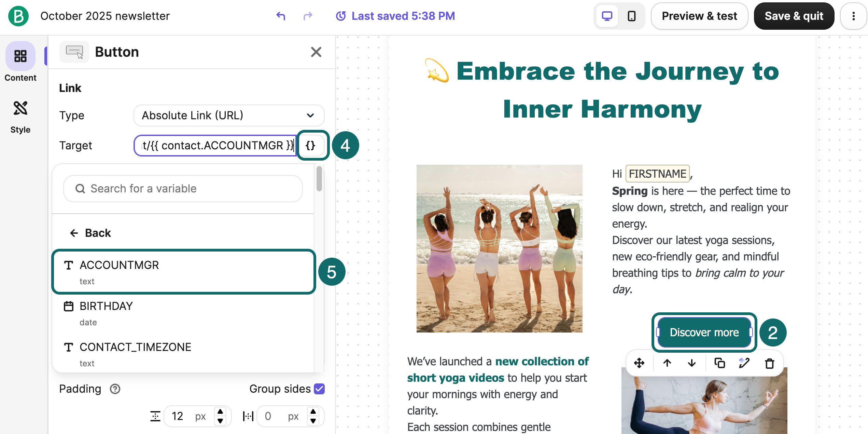Duplicate the Discover more button block
This screenshot has width=868, height=434.
point(719,363)
